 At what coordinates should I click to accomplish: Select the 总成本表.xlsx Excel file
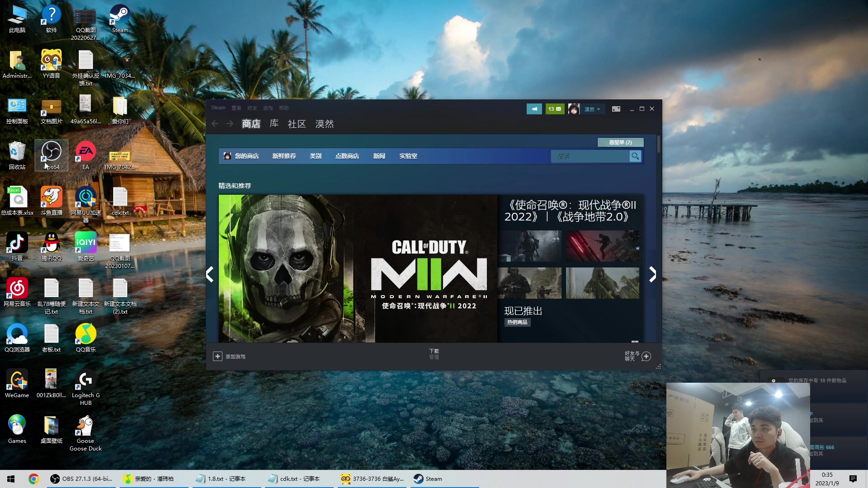[17, 201]
